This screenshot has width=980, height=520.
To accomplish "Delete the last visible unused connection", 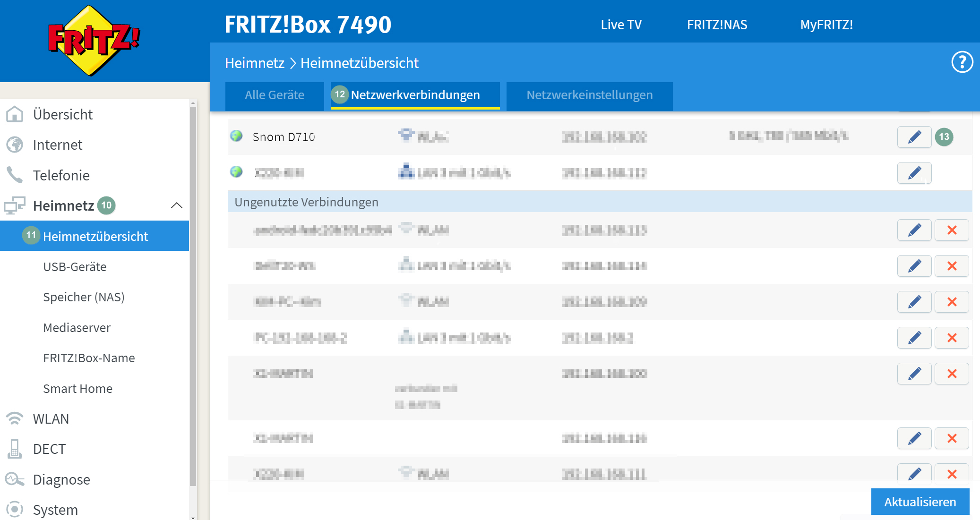I will click(x=951, y=473).
